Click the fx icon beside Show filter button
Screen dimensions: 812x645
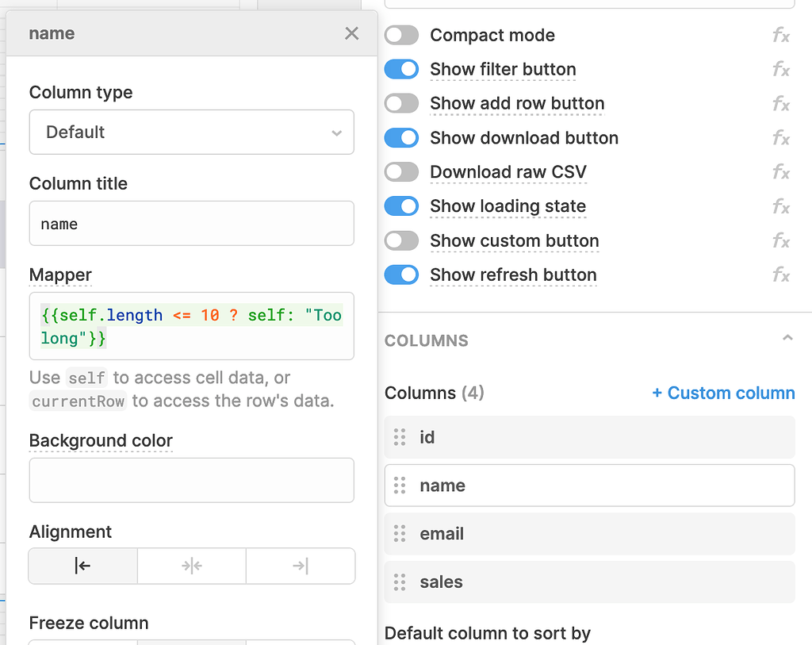(781, 69)
